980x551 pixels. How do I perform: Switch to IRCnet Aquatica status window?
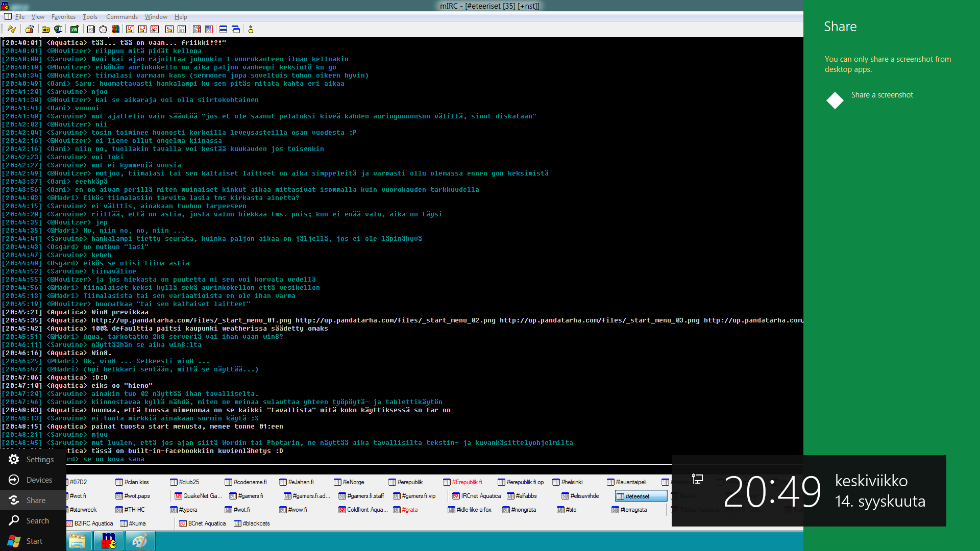(480, 496)
